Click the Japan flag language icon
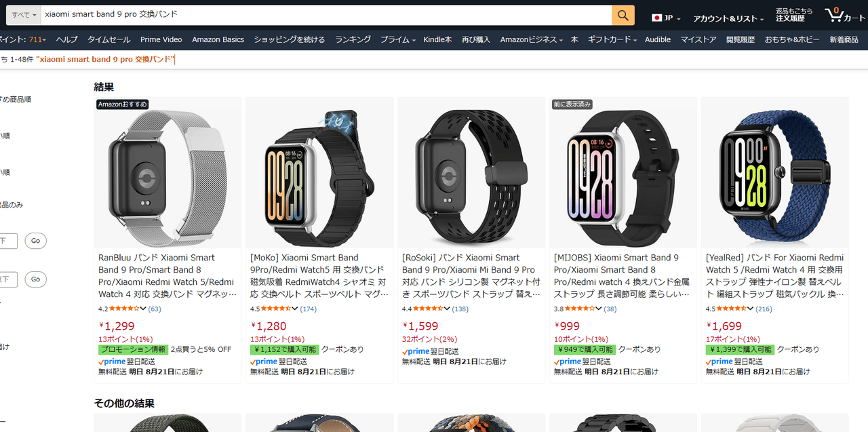This screenshot has height=432, width=868. (656, 18)
